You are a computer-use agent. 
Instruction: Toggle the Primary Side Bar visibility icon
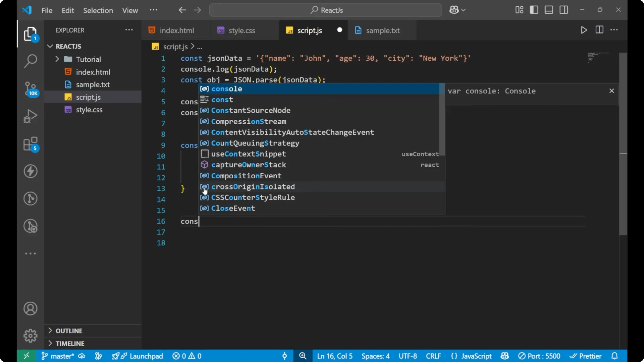pos(534,10)
